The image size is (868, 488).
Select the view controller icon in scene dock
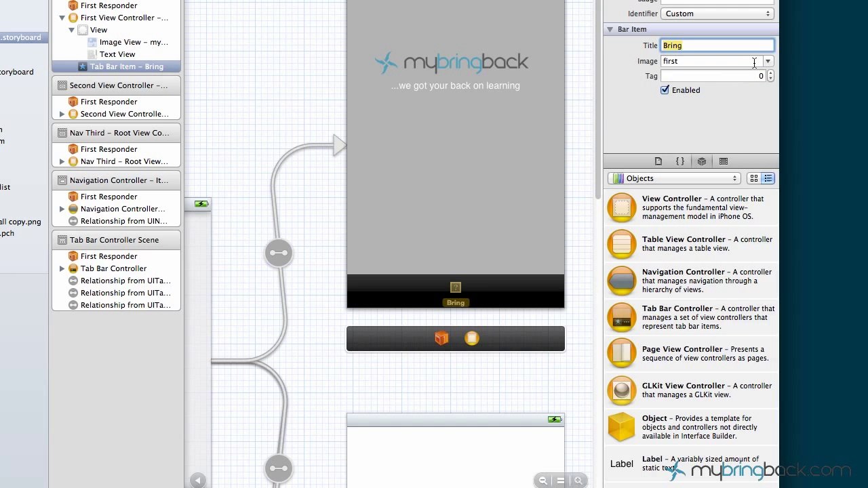pos(472,338)
